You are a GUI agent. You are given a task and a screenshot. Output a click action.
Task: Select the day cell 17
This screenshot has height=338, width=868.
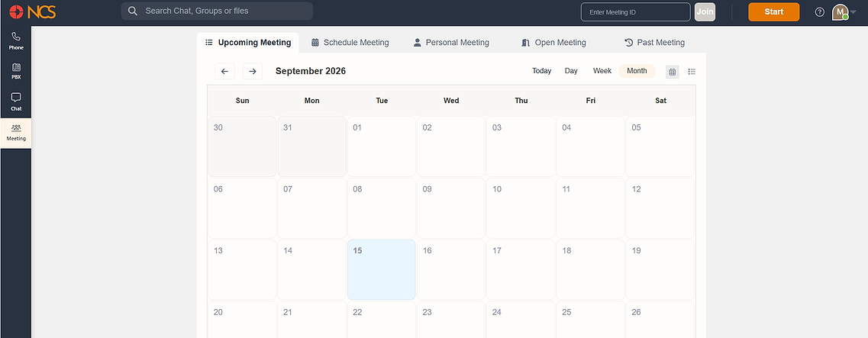point(521,269)
